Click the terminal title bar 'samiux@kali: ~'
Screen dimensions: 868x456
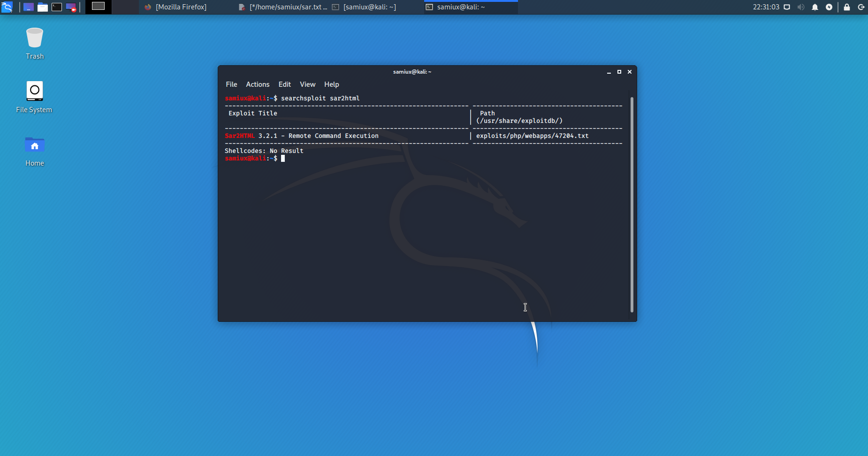click(x=412, y=72)
